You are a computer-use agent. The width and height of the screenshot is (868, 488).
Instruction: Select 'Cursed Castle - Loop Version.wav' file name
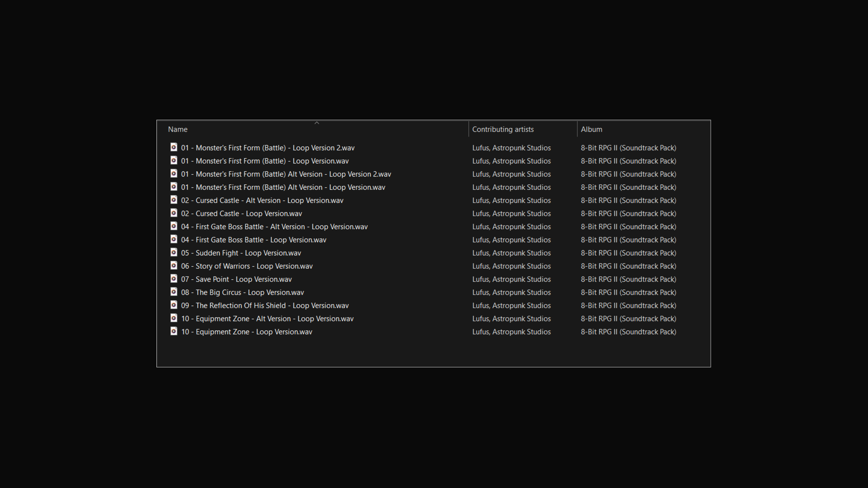point(241,214)
